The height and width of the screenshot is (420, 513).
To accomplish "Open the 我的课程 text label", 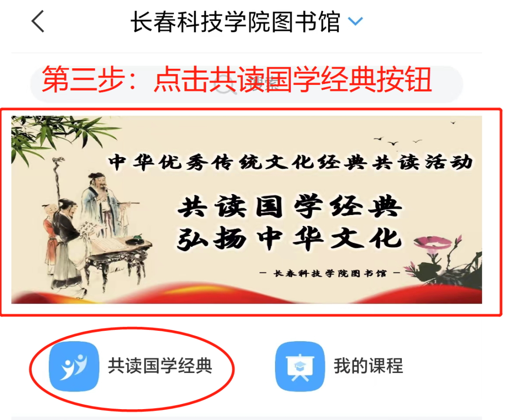I will coord(369,366).
